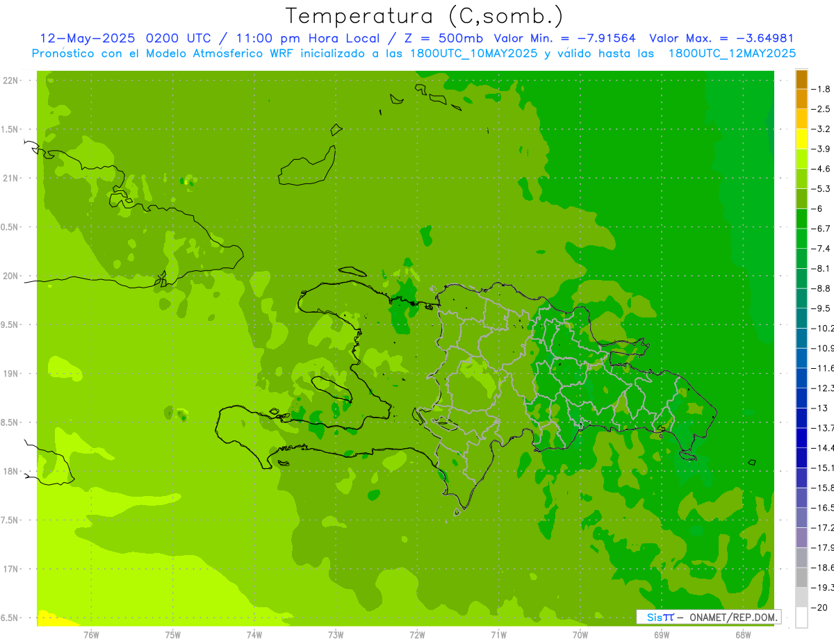Click the dark orange swatch topping the color bar

(x=801, y=79)
